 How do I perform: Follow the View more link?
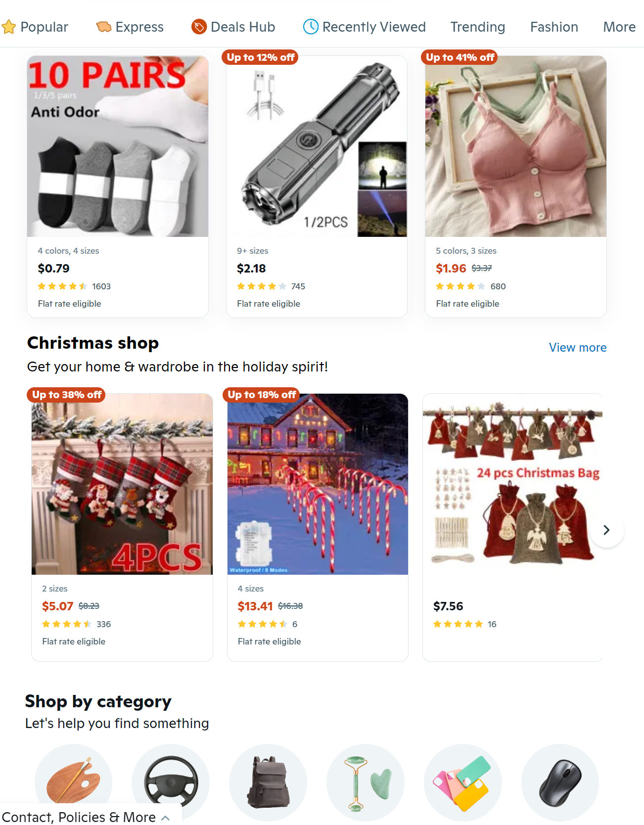coord(578,347)
